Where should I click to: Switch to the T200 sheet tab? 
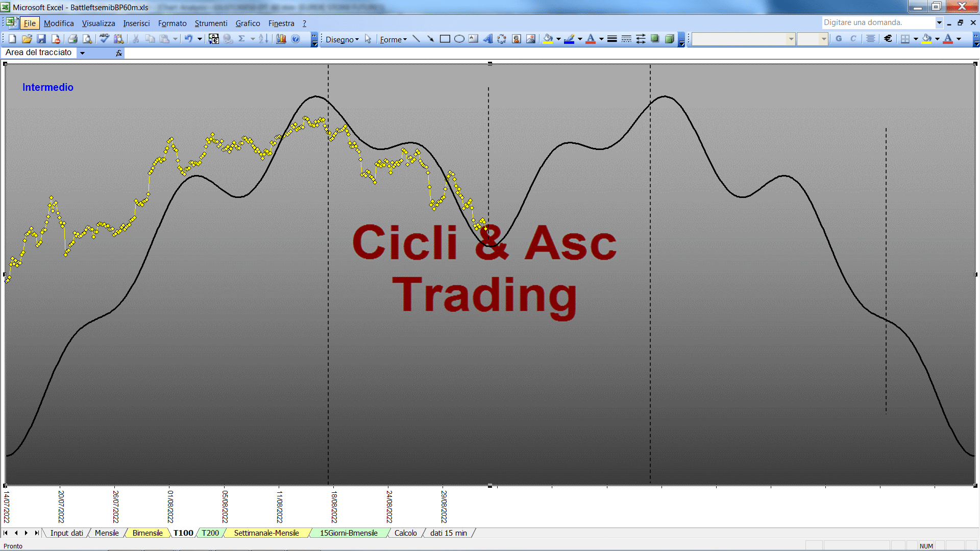click(210, 533)
